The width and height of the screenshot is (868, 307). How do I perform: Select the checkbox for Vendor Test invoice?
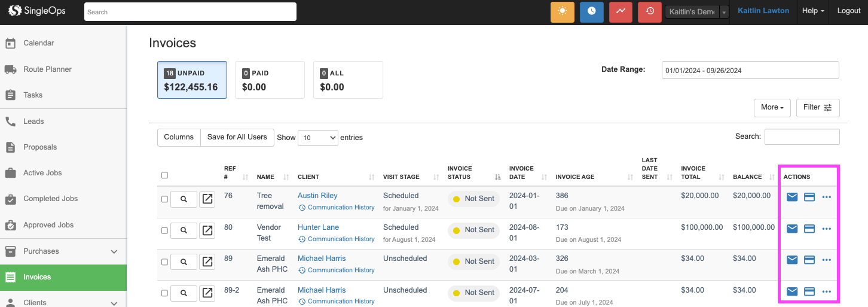point(165,230)
